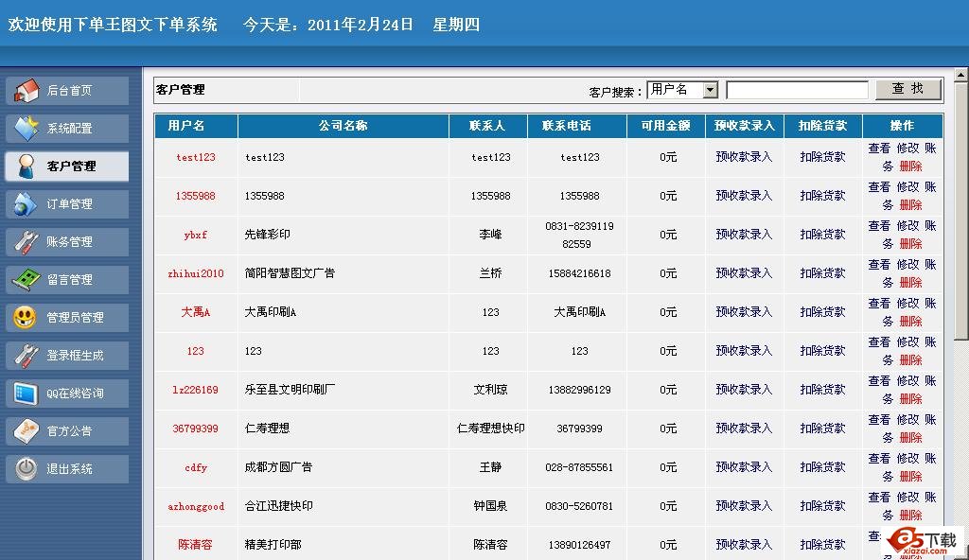969x560 pixels.
Task: Click the power icon beside 退出系统
Action: 26,468
